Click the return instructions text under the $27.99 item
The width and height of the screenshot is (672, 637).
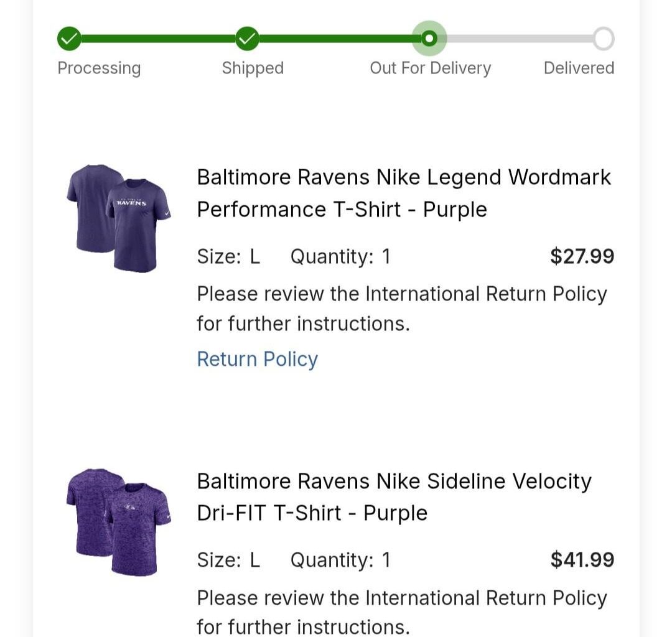[x=401, y=309]
